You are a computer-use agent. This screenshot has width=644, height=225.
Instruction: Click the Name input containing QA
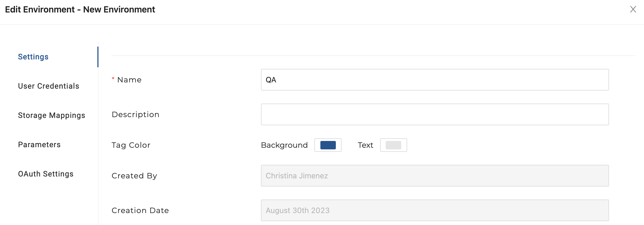435,80
